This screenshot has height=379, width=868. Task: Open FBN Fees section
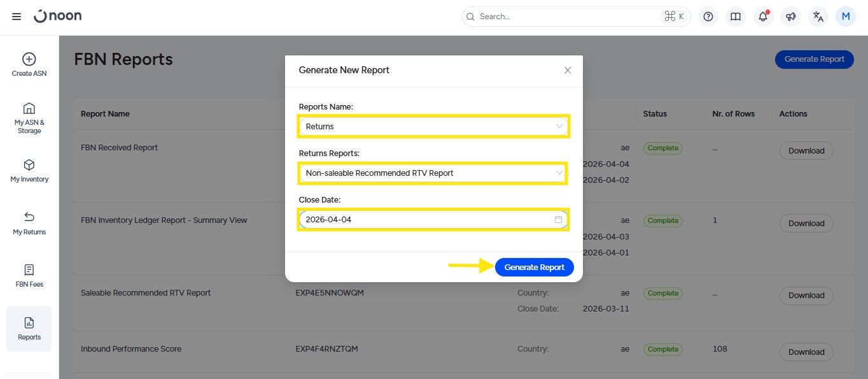[x=29, y=276]
